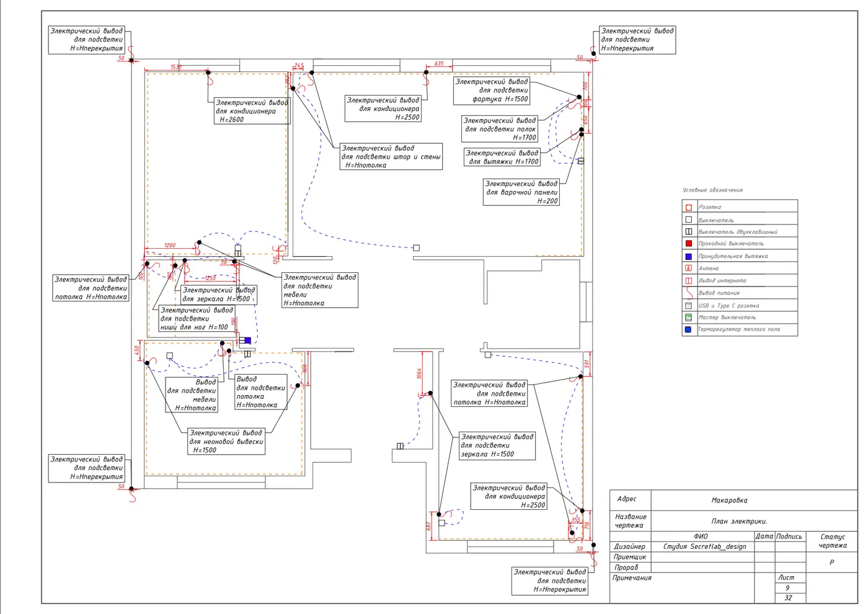Click the USB и Type C розетка legend symbol
Screen dimensions: 868x614
coord(688,305)
